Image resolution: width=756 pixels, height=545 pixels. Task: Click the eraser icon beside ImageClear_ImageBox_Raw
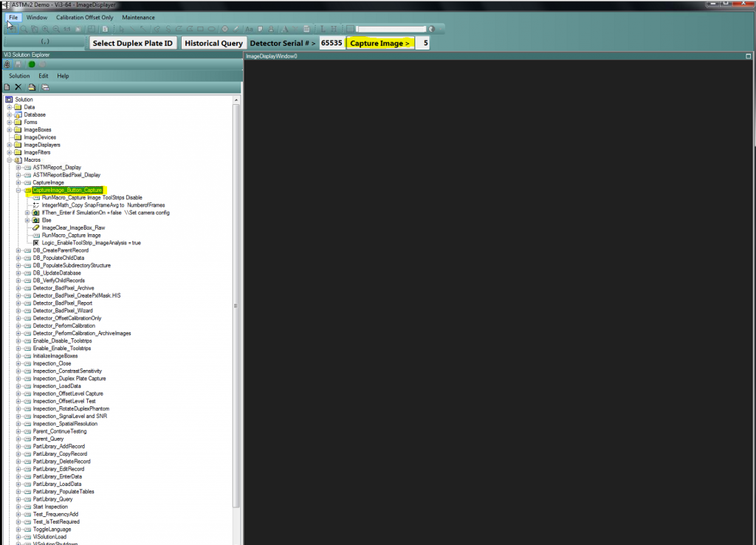(x=35, y=227)
